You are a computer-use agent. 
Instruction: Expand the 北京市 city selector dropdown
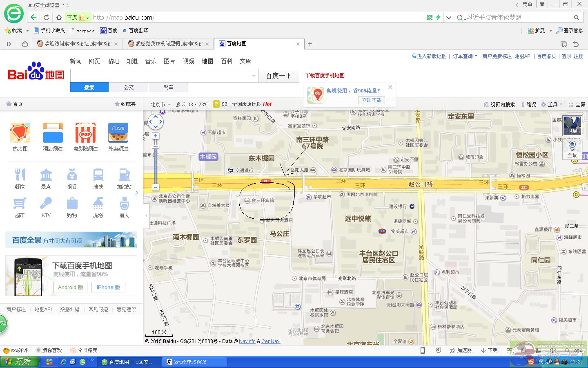[160, 104]
